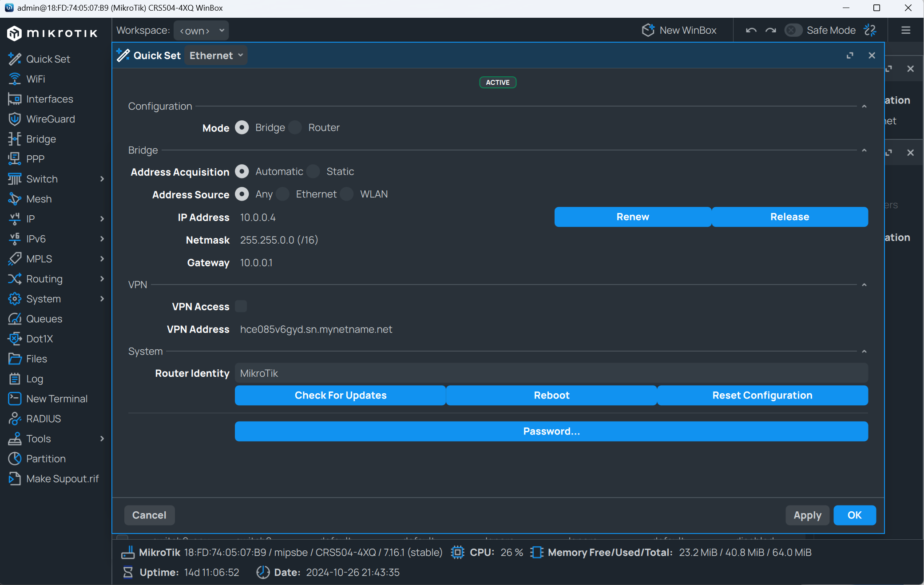Select Make Supout.rif
The height and width of the screenshot is (585, 924).
[62, 478]
